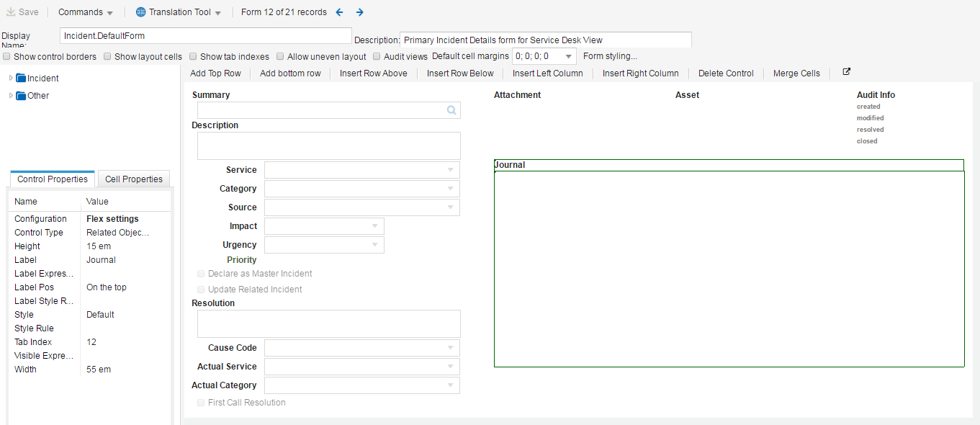The image size is (980, 425).
Task: Click the Translation Tool globe icon
Action: pyautogui.click(x=140, y=12)
